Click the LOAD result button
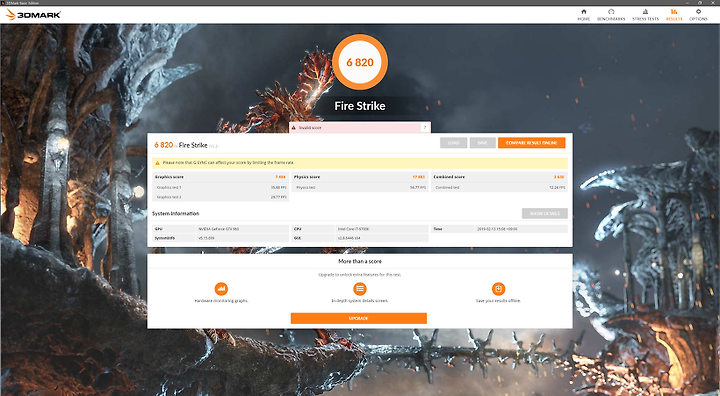The image size is (720, 396). coord(453,143)
